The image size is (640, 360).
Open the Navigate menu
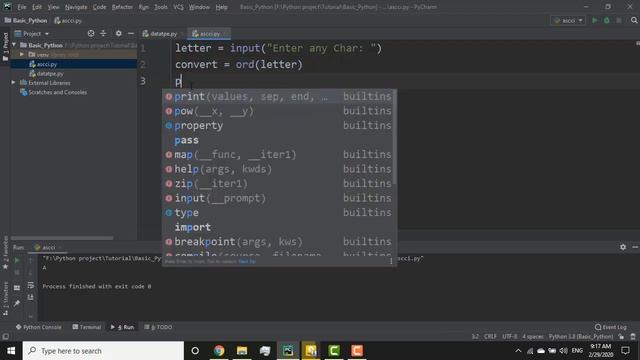(x=76, y=7)
